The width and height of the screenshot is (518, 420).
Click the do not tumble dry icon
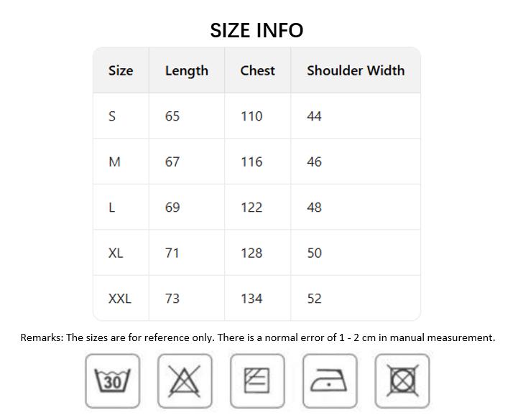pos(402,381)
